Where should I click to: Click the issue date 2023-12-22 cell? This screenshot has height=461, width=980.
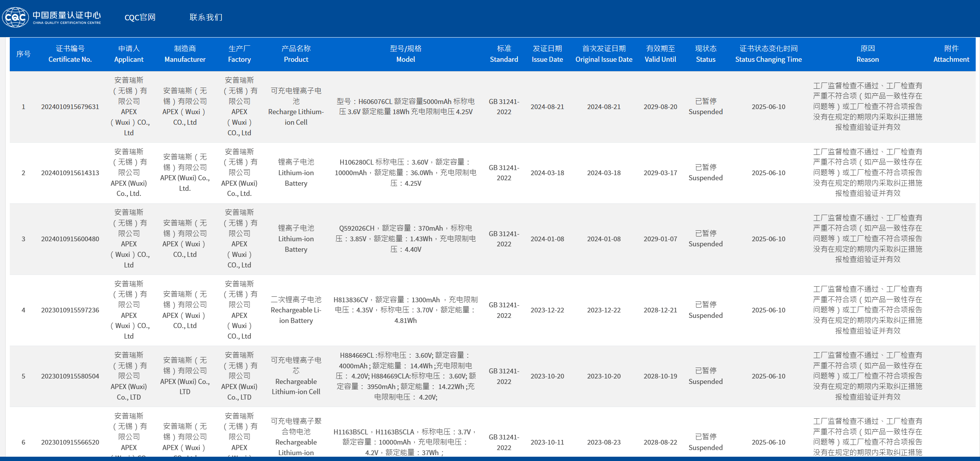pyautogui.click(x=547, y=310)
